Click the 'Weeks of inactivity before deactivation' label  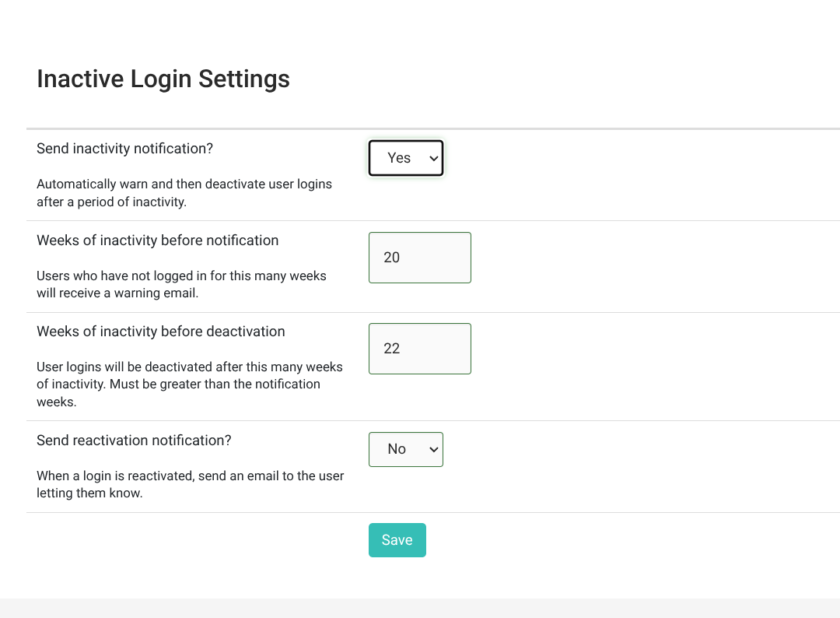[x=161, y=332]
